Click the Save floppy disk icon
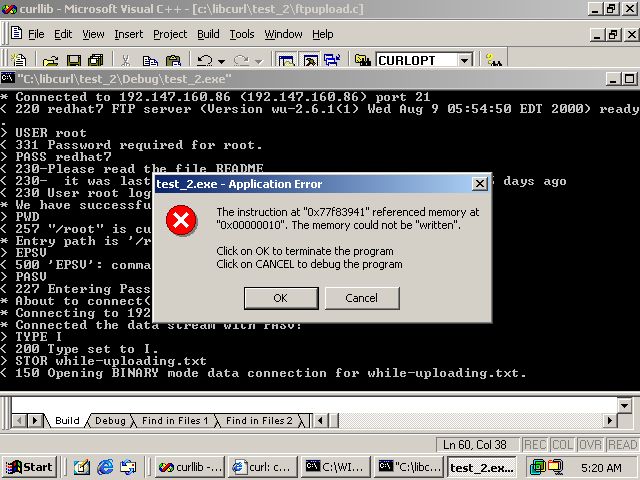The width and height of the screenshot is (640, 480). [x=73, y=60]
